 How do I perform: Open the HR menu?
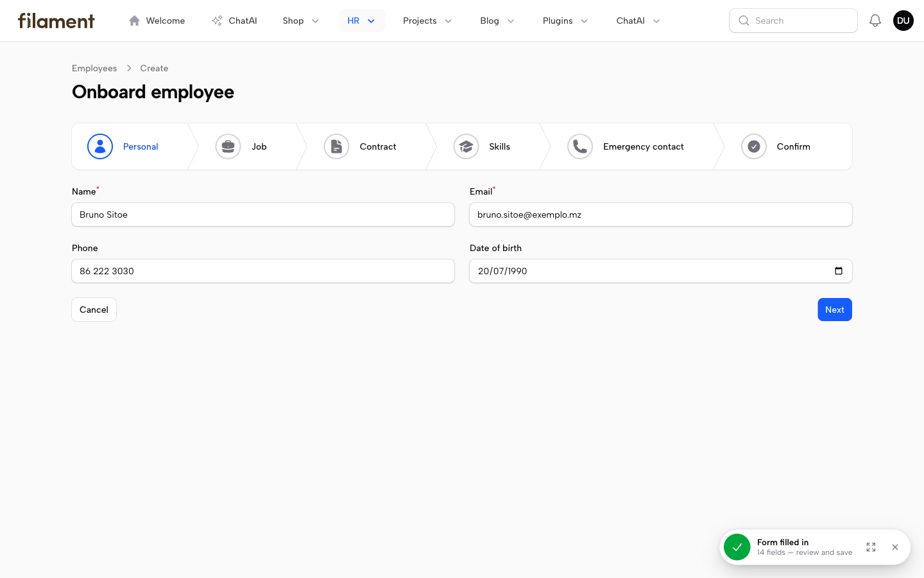pyautogui.click(x=362, y=21)
